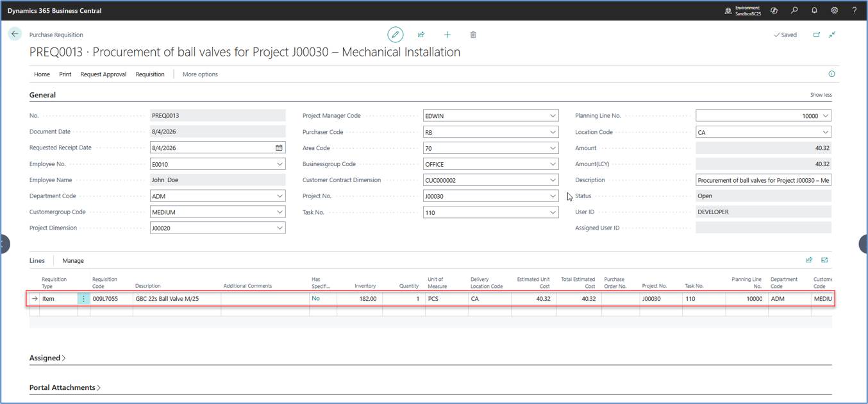Open Businessgroup Code dropdown

[553, 164]
